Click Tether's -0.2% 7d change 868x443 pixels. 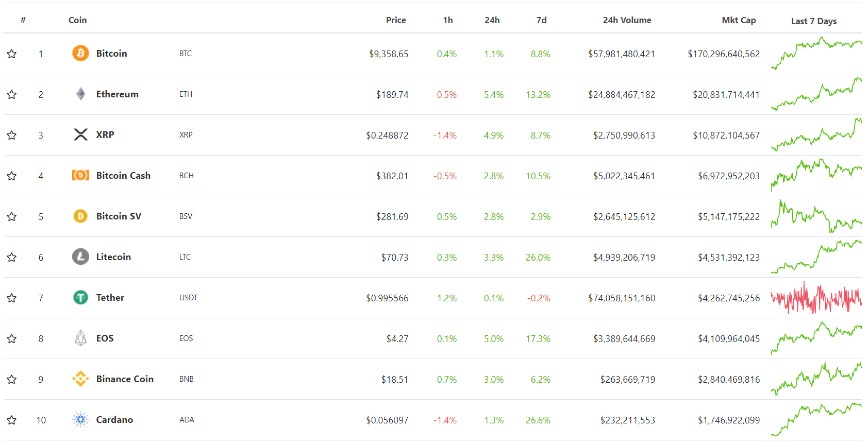click(539, 298)
